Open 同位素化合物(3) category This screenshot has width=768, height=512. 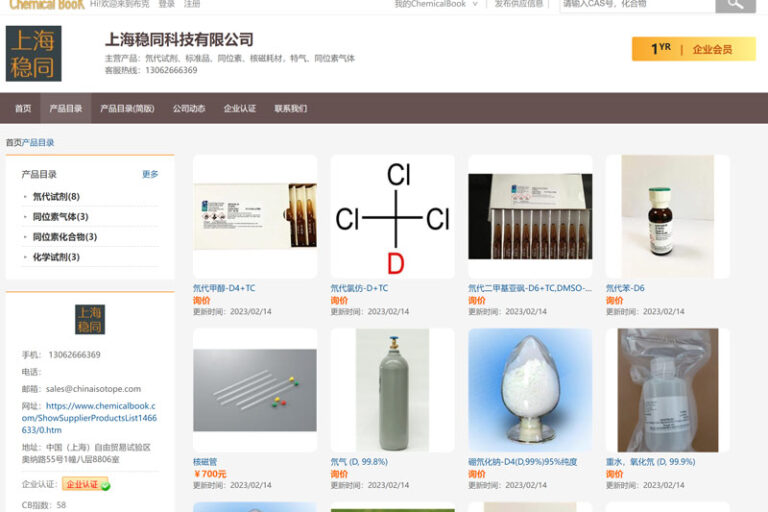pos(65,237)
